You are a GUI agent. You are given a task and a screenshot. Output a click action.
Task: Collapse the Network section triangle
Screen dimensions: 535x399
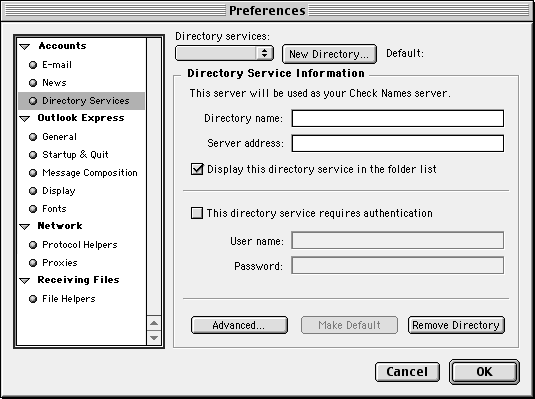coord(25,226)
